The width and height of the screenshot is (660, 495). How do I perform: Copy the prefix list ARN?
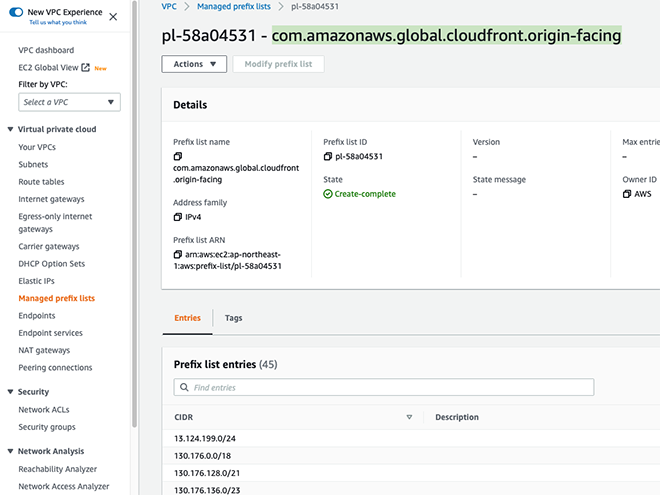pyautogui.click(x=178, y=254)
